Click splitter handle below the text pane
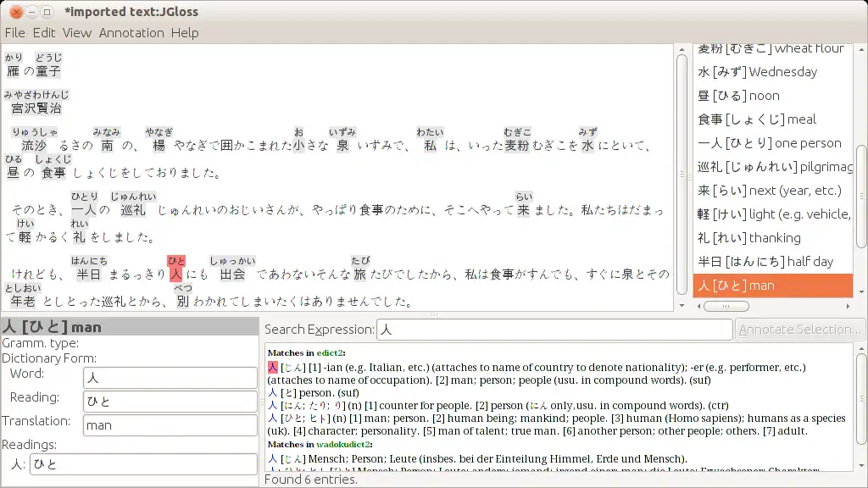 point(434,314)
